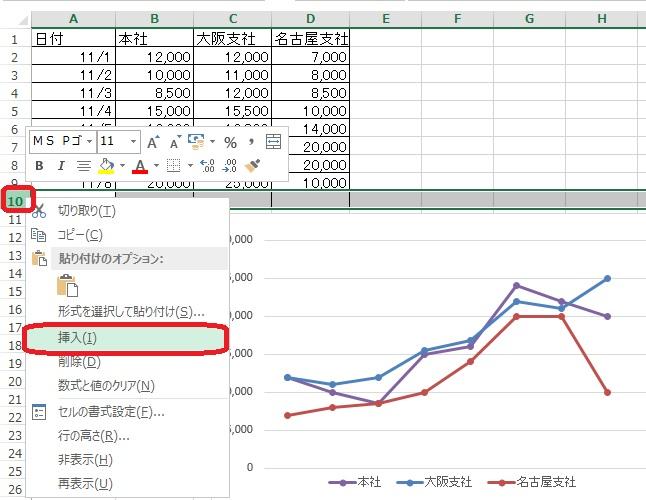Apply percent style button
The width and height of the screenshot is (646, 500).
[x=230, y=142]
